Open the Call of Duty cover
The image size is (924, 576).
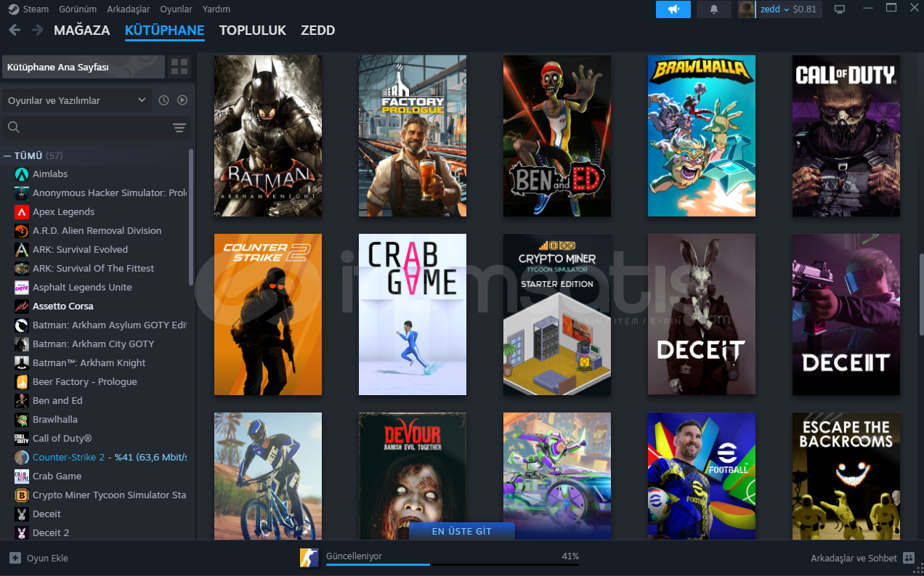pyautogui.click(x=846, y=136)
